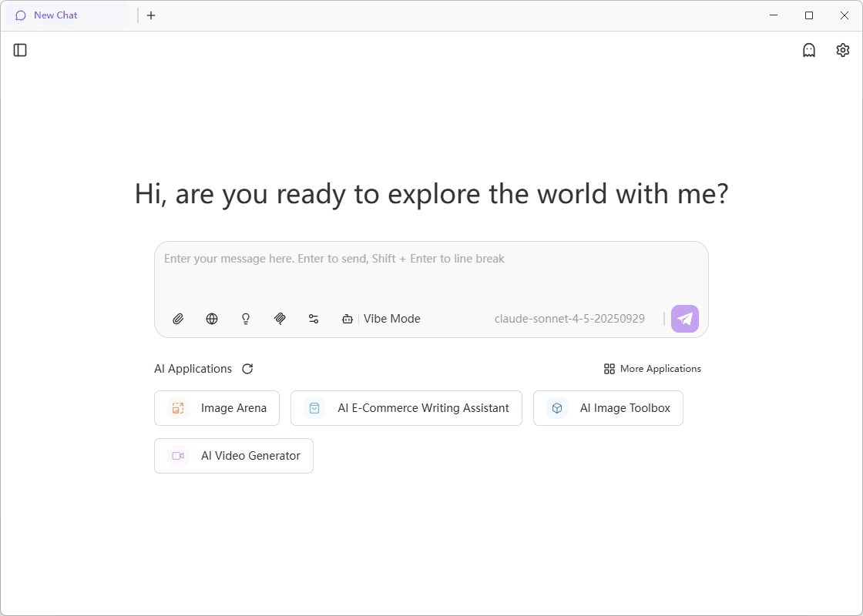
Task: Click into the message input field
Action: click(x=431, y=269)
